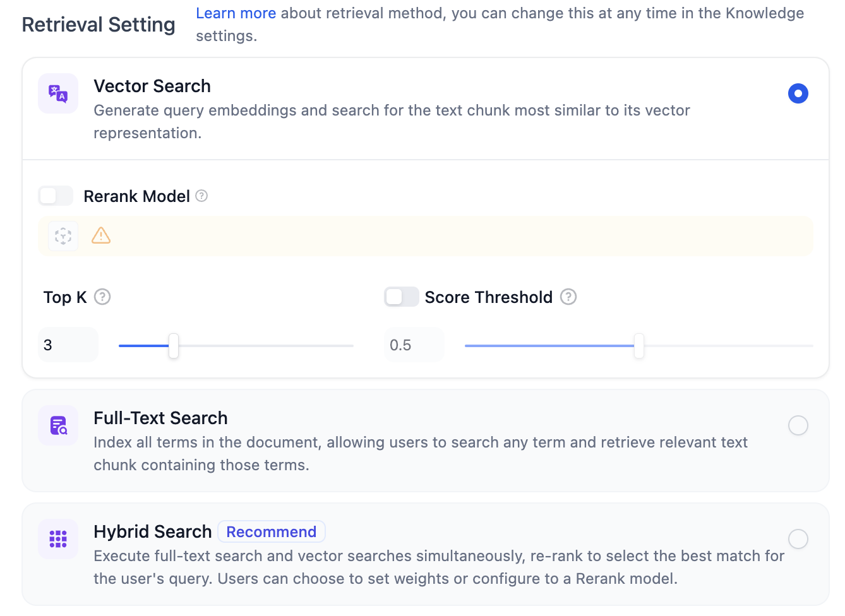This screenshot has height=616, width=845.
Task: Open the rerank model selector bar
Action: 426,236
